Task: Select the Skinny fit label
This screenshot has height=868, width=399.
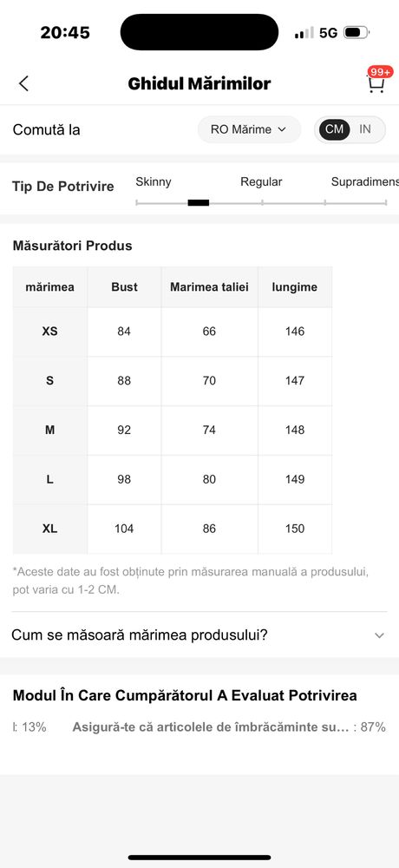Action: 154,181
